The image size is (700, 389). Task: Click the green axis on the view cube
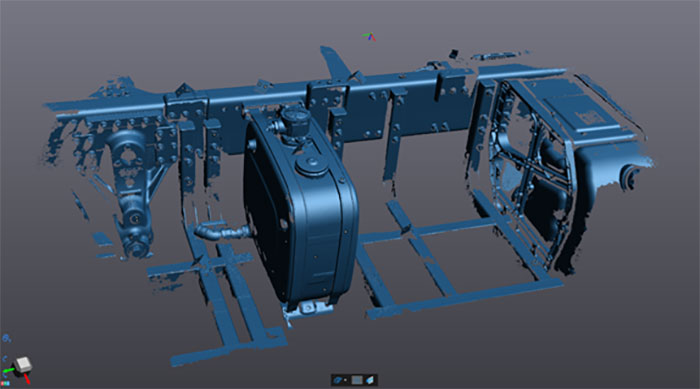tap(9, 370)
